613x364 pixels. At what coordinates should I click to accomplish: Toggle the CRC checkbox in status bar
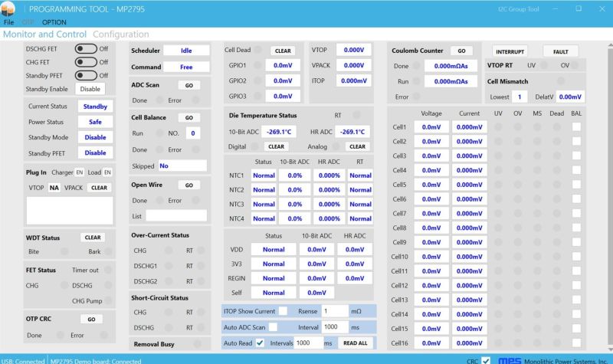[486, 360]
